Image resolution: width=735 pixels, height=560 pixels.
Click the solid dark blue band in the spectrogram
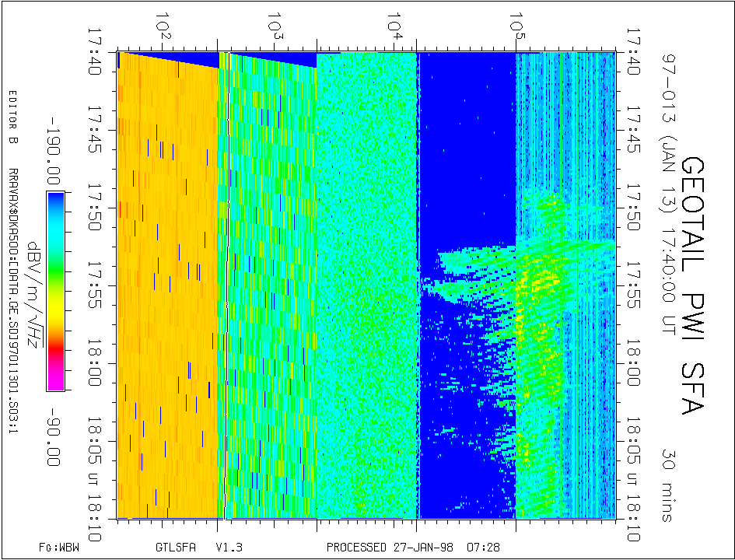pos(467,156)
